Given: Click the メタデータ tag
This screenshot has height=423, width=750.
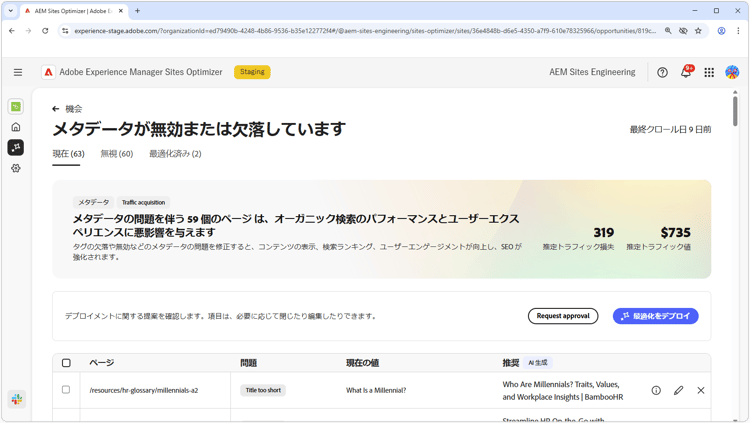Looking at the screenshot, I should coord(94,202).
